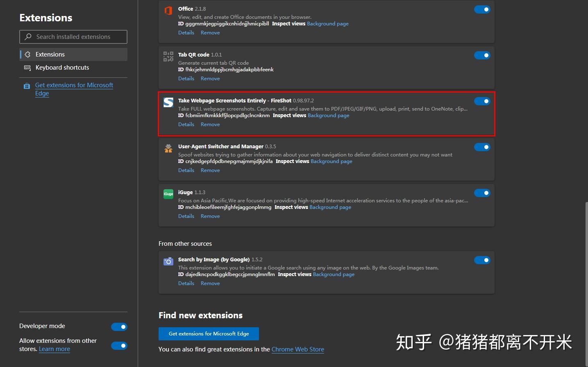588x367 pixels.
Task: Remove the Office extension
Action: (210, 33)
